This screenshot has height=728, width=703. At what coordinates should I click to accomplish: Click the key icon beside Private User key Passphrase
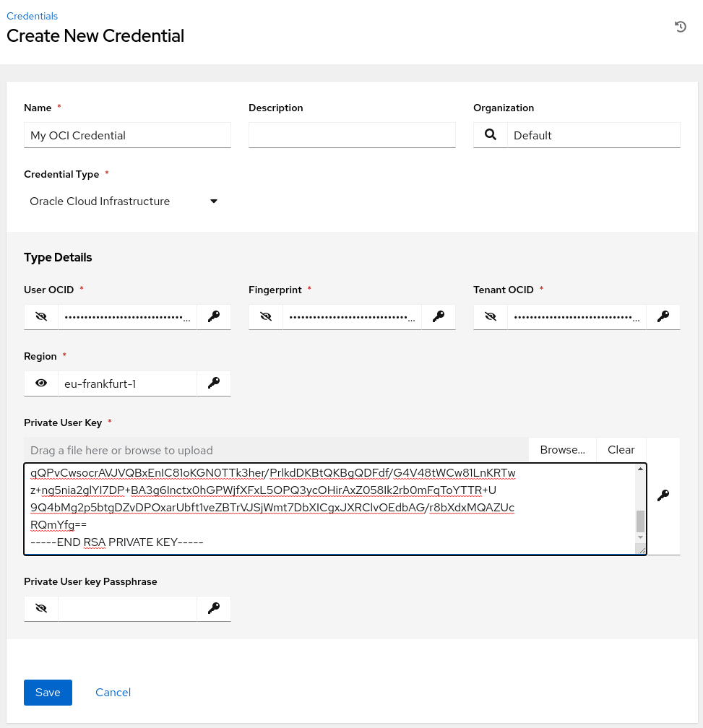[213, 609]
